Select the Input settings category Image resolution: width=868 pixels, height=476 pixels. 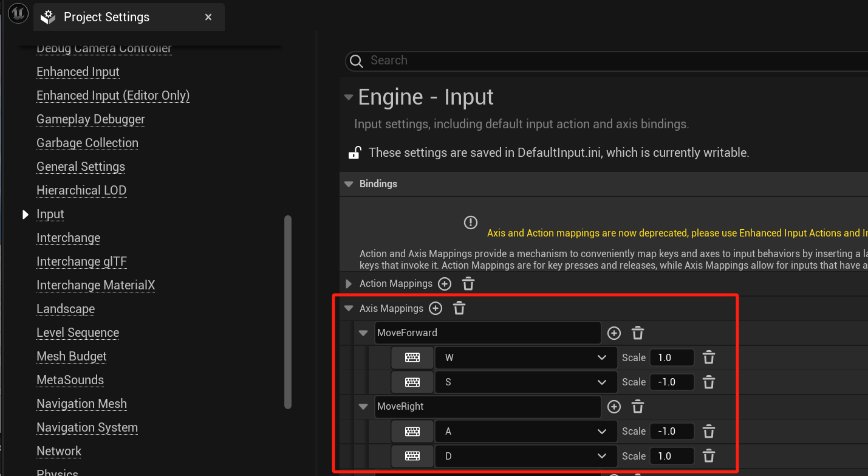(50, 214)
